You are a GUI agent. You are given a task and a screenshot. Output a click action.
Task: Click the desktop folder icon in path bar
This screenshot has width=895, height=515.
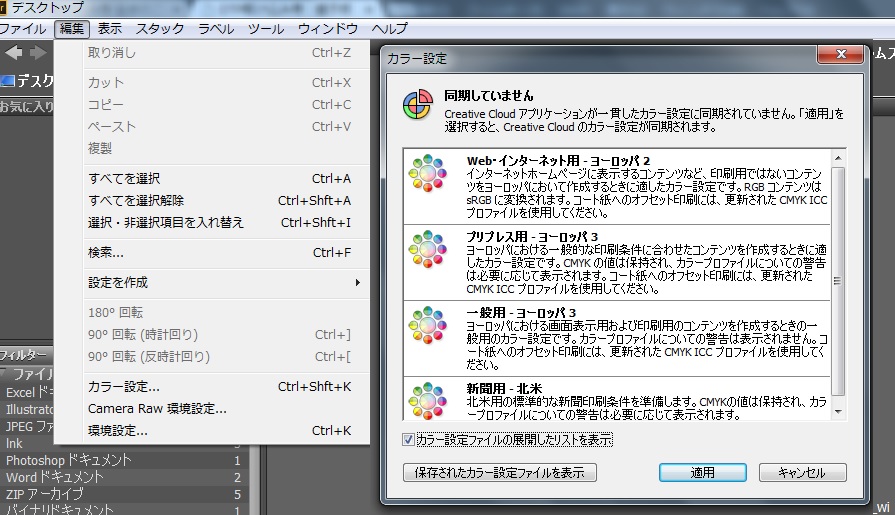click(x=7, y=81)
